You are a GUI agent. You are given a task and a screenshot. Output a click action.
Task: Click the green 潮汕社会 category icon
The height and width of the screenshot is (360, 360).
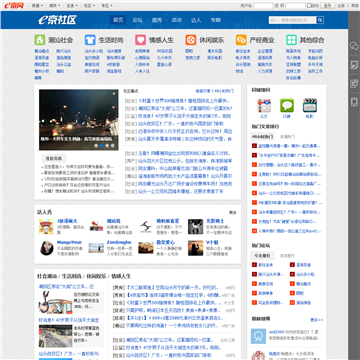[40, 40]
